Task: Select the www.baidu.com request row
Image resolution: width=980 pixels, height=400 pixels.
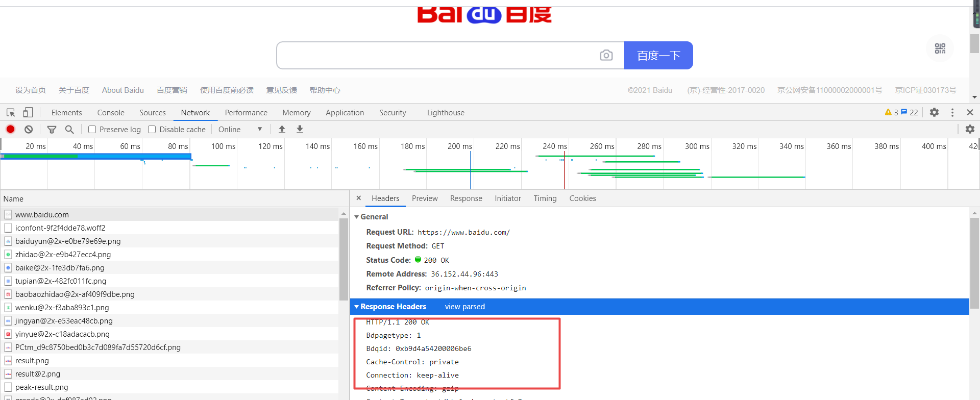Action: (169, 214)
